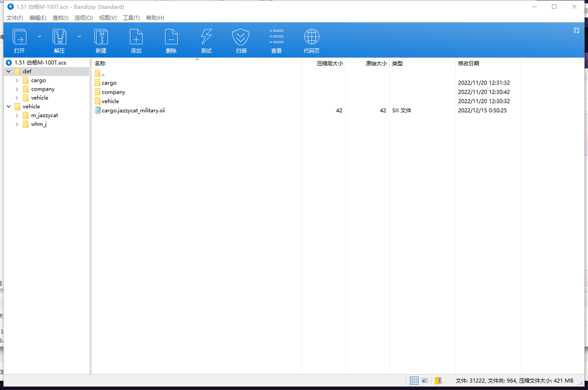Select the vehicle folder in file list
The image size is (588, 390).
[x=110, y=101]
